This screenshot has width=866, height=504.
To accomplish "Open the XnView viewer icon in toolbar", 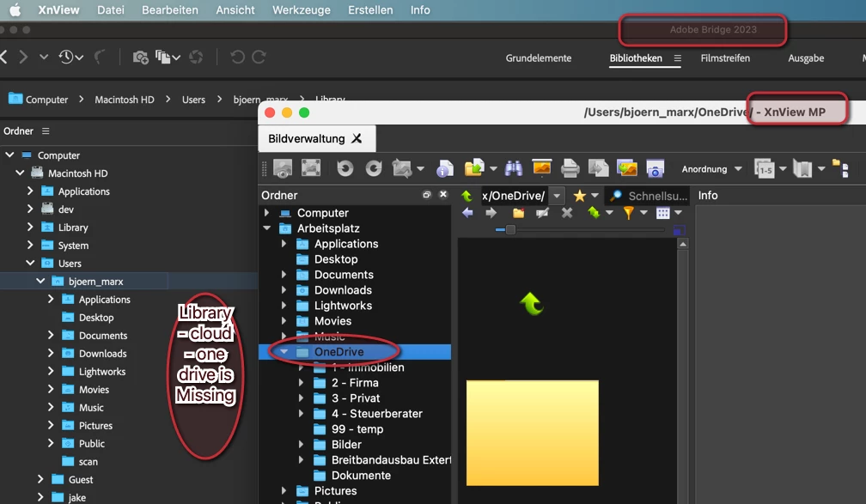I will 283,168.
